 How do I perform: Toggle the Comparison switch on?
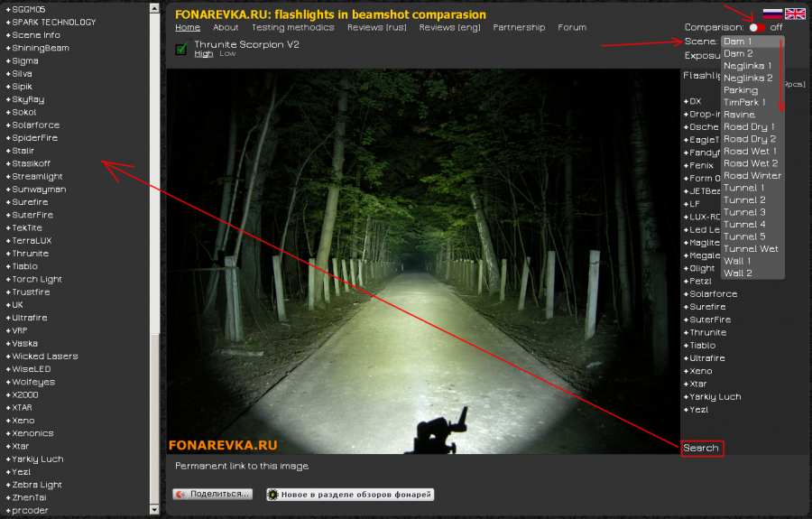pos(757,27)
